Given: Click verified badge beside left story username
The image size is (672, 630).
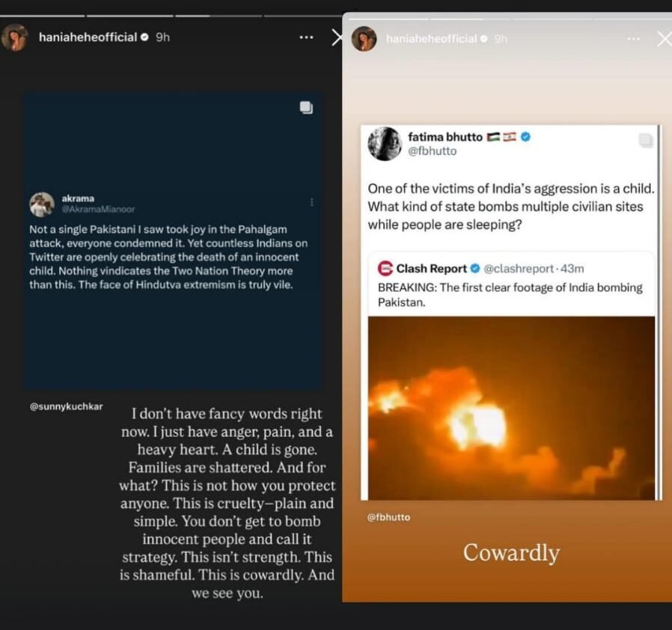Looking at the screenshot, I should click(x=144, y=37).
